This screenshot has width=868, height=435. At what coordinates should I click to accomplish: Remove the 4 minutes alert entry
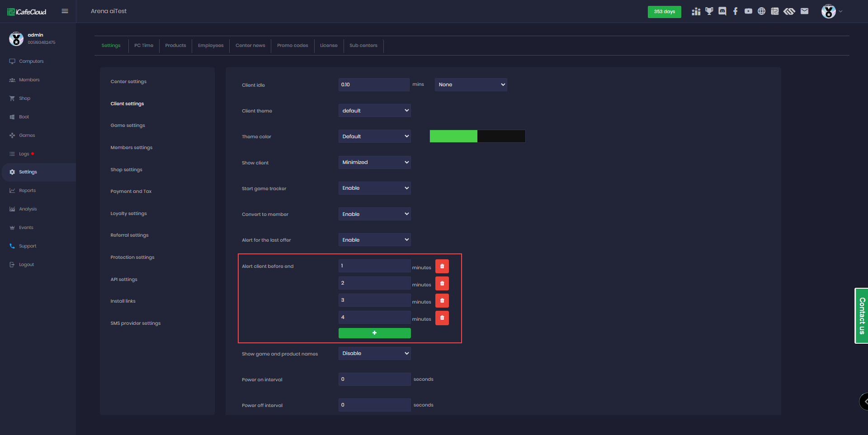point(442,318)
